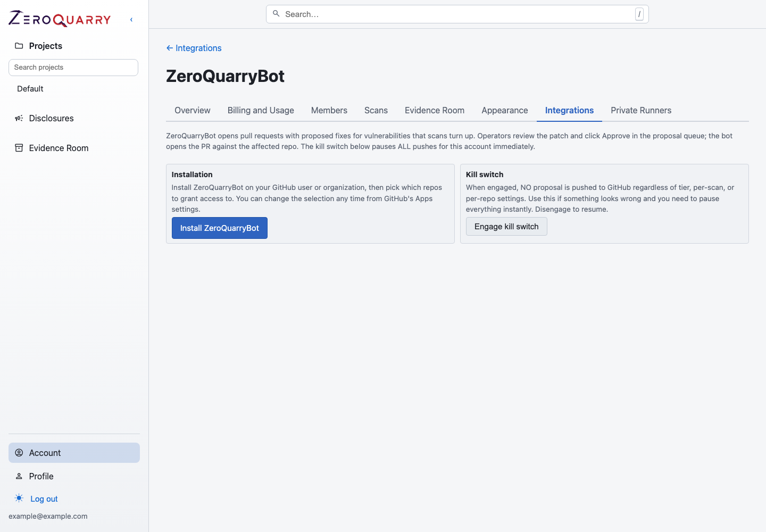Switch to the Scans tab
This screenshot has height=532, width=766.
point(376,110)
